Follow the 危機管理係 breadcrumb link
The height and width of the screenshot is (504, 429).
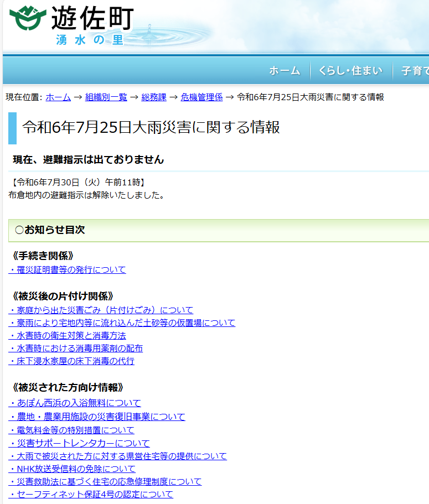[201, 97]
